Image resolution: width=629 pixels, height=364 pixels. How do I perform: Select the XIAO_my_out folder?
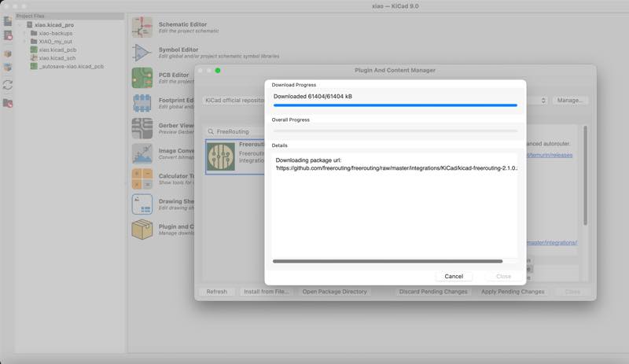[x=56, y=42]
